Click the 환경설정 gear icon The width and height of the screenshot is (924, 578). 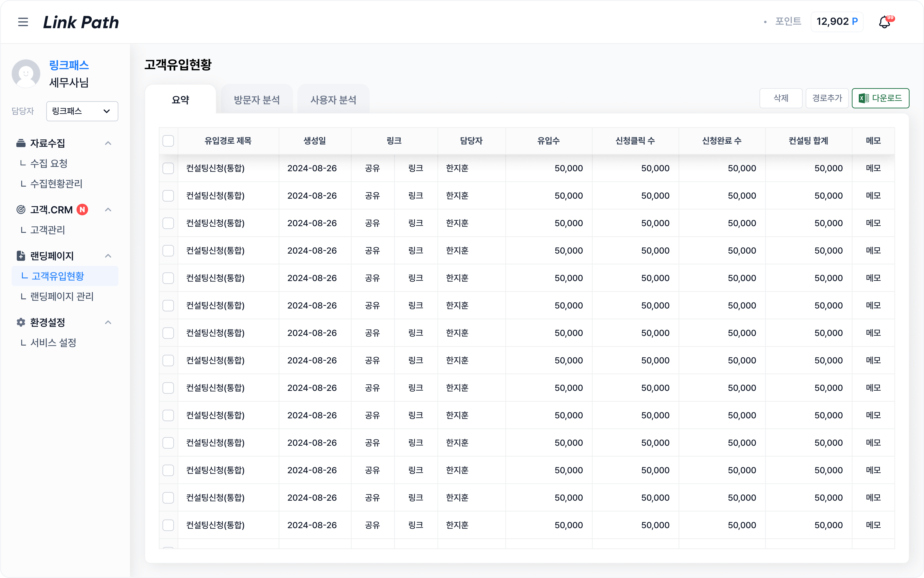tap(21, 322)
